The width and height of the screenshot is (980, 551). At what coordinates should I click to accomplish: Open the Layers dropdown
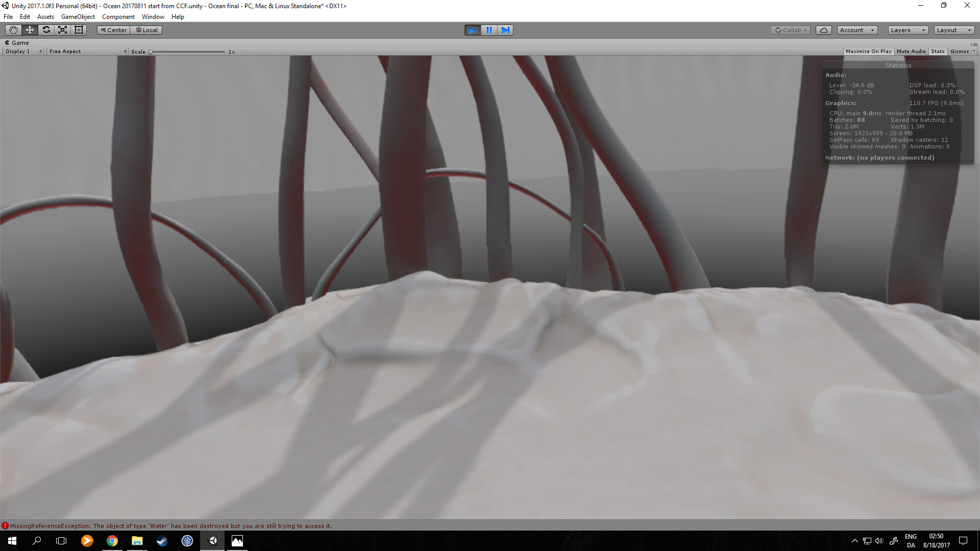coord(908,30)
